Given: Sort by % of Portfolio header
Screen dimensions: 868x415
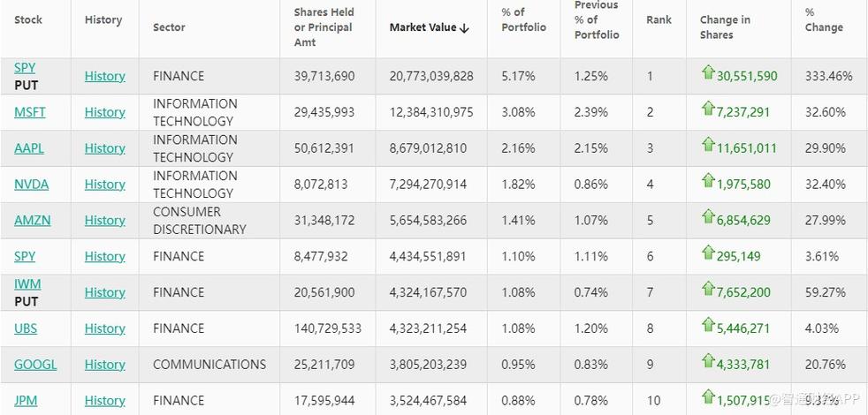Looking at the screenshot, I should (523, 19).
